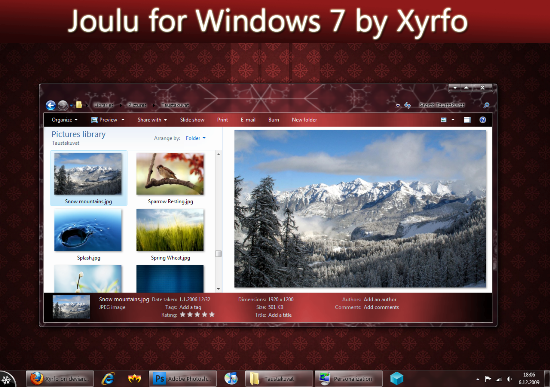Select the cut-off flower image thumbnail
550x387 pixels.
coord(88,279)
